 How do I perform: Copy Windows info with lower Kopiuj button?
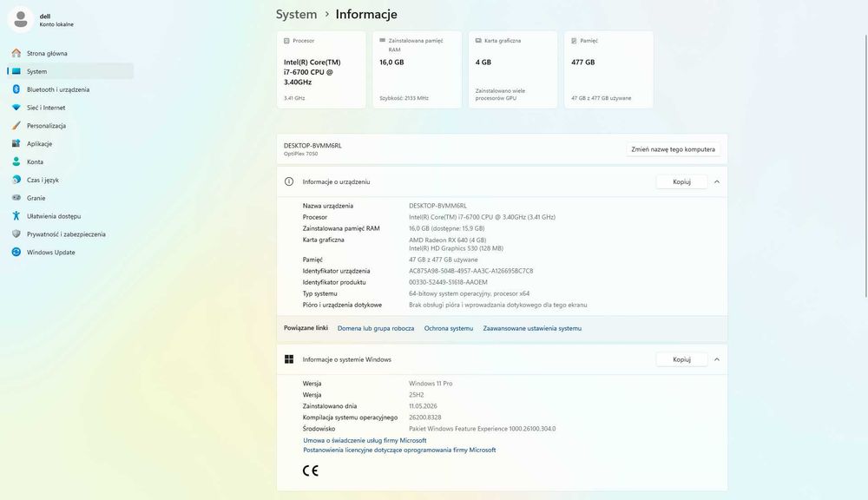(681, 359)
